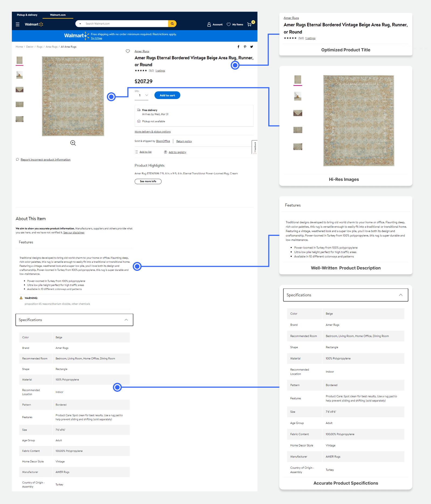Click the Add to list icon

(136, 152)
